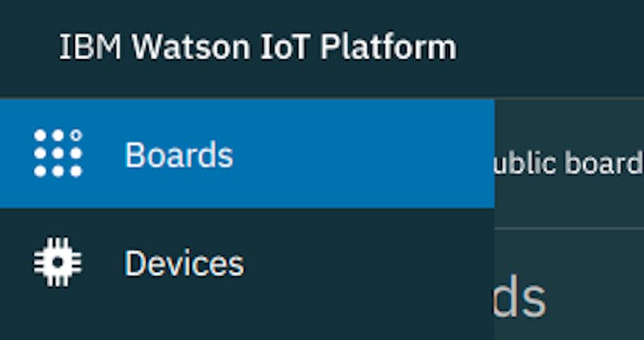Click the Devices chip icon

58,262
